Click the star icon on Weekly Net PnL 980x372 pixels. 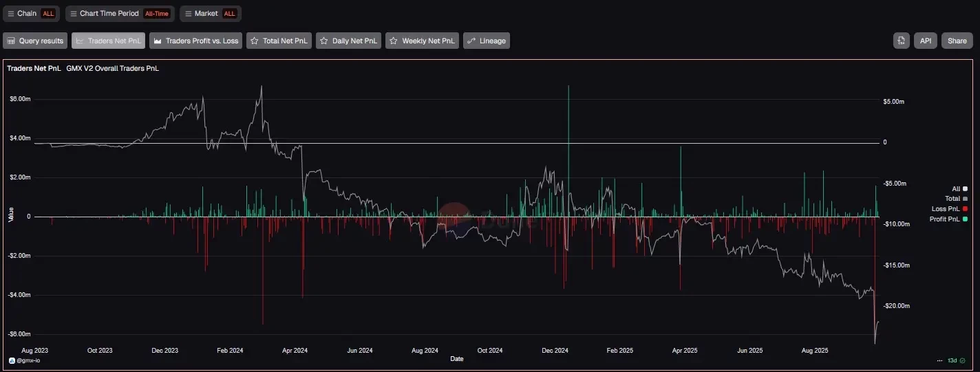click(x=393, y=41)
